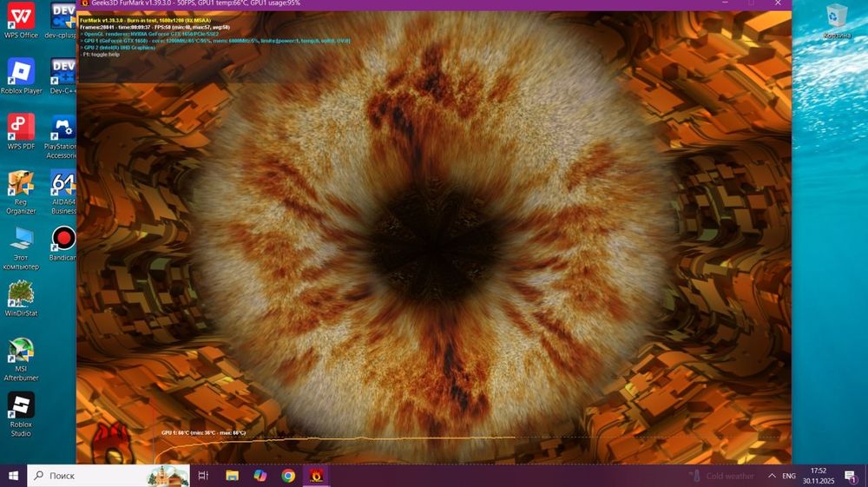868x487 pixels.
Task: Click the Поиск taskbar search box
Action: tap(108, 476)
